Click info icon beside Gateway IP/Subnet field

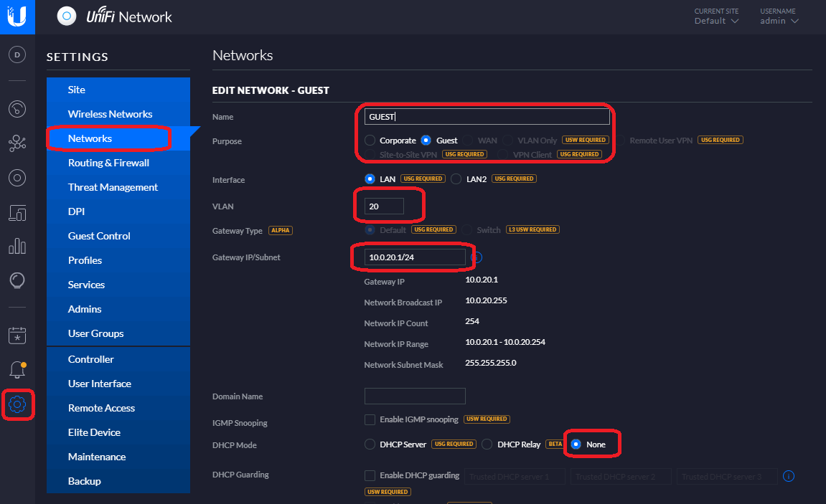point(477,257)
